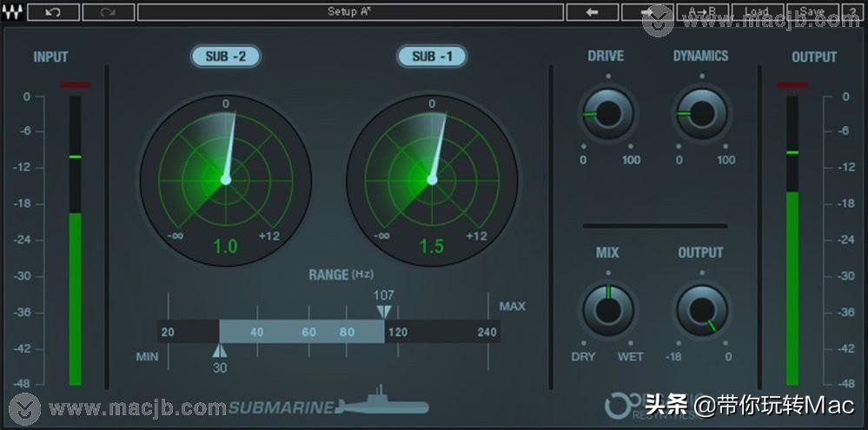Click the A→B copy setup button

(x=702, y=12)
